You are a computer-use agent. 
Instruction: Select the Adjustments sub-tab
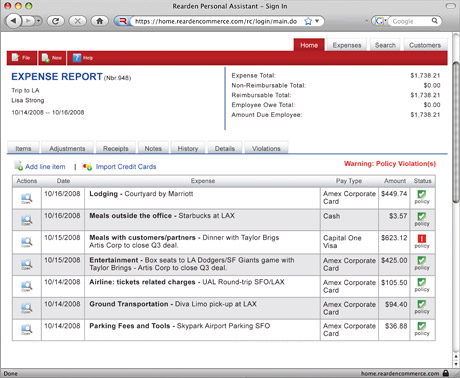pyautogui.click(x=67, y=148)
